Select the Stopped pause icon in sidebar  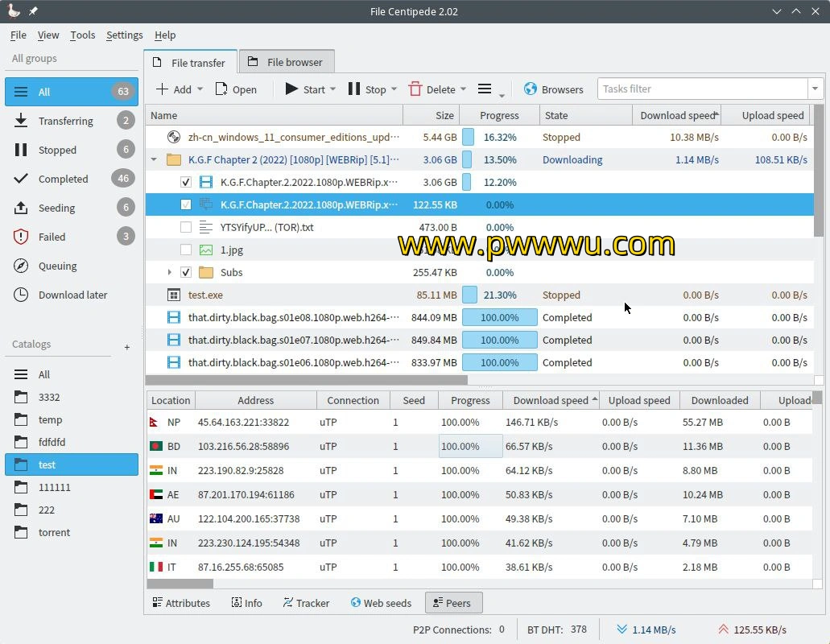21,150
